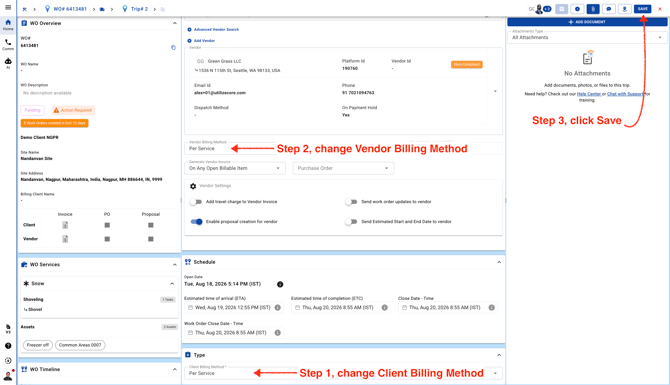670x385 pixels.
Task: Click the Vendor Proposal square icon
Action: (151, 239)
